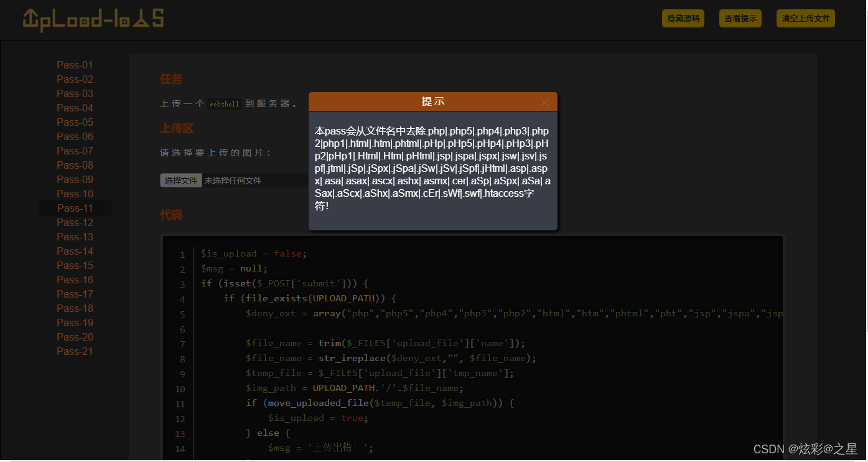
Task: Click the 清空上传文件 button
Action: [x=806, y=19]
